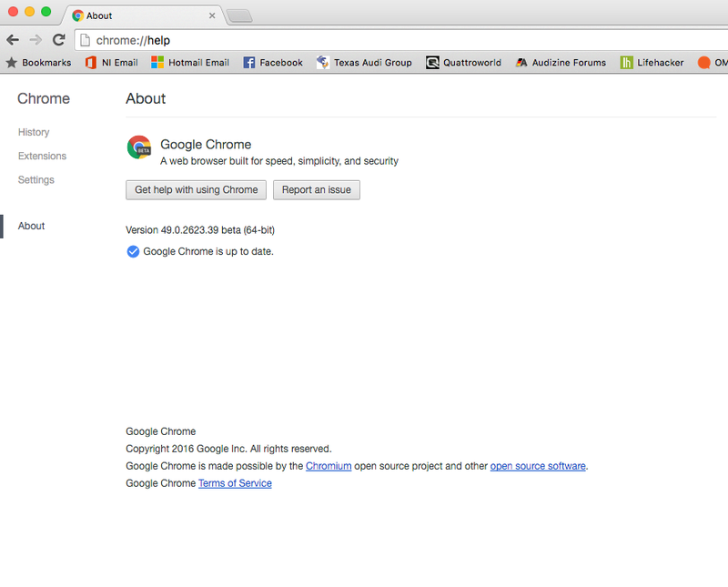The width and height of the screenshot is (728, 587).
Task: Click the Google Chrome product title
Action: coord(206,145)
